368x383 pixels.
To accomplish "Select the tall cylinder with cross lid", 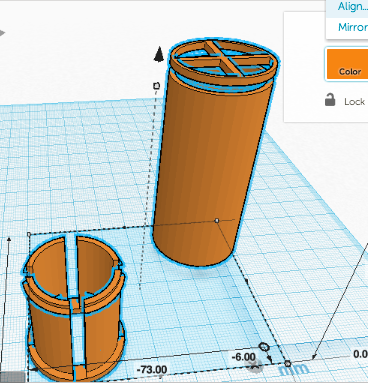I will 215,152.
